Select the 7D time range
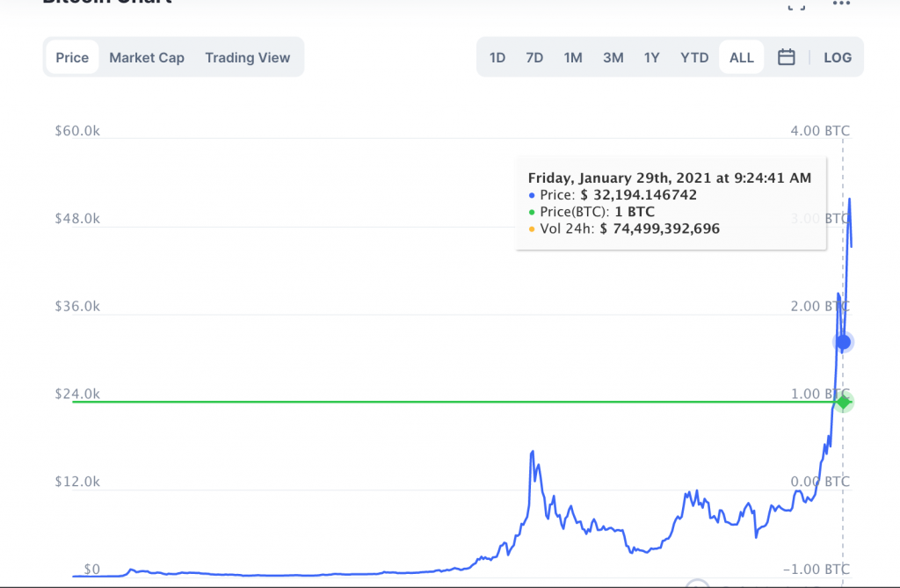 (534, 57)
